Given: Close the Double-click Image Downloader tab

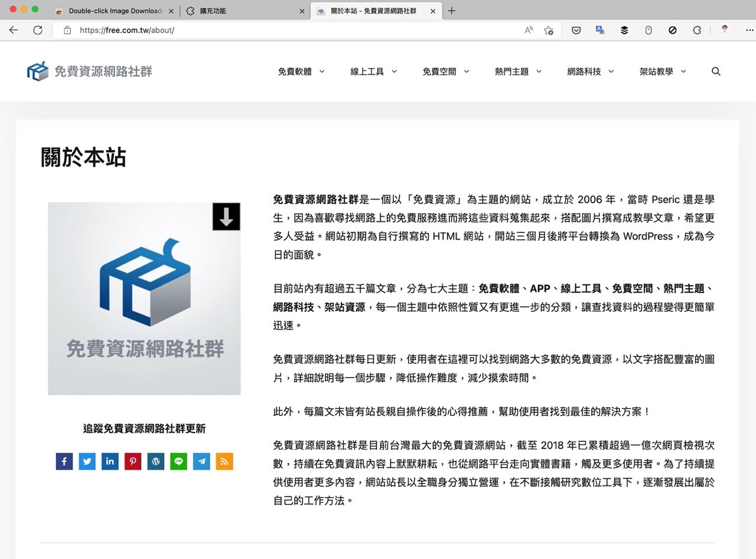Looking at the screenshot, I should pyautogui.click(x=171, y=11).
